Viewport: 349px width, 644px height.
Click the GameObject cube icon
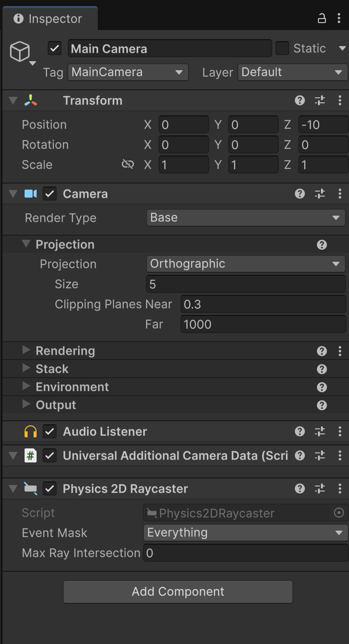pos(20,52)
